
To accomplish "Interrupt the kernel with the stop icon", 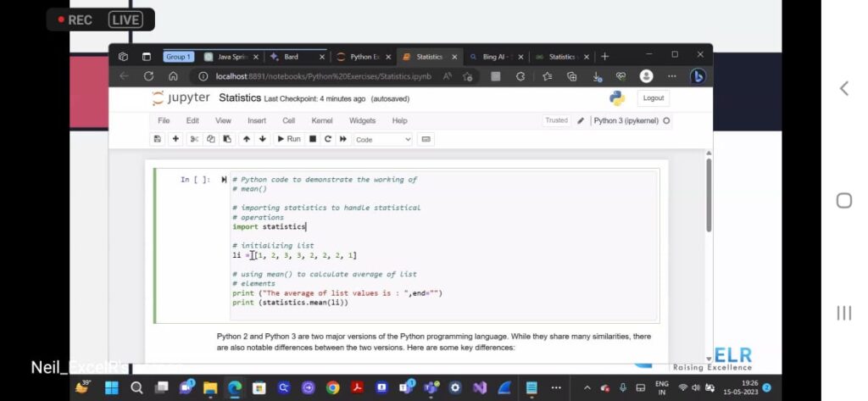I will point(312,139).
